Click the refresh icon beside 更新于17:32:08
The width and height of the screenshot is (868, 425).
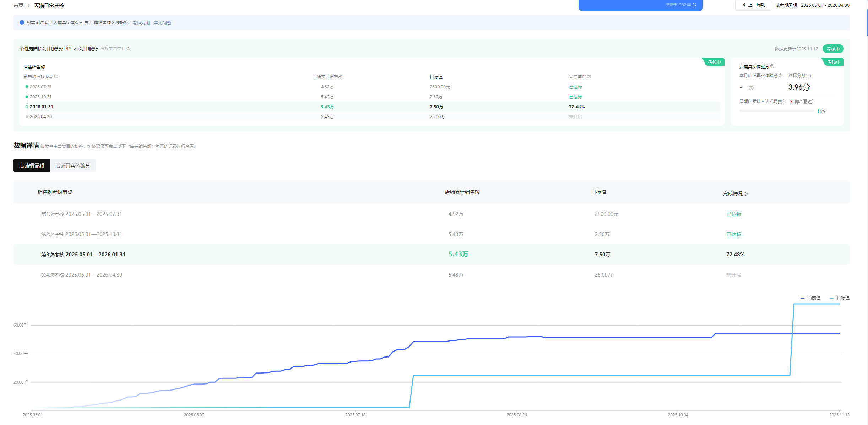694,5
